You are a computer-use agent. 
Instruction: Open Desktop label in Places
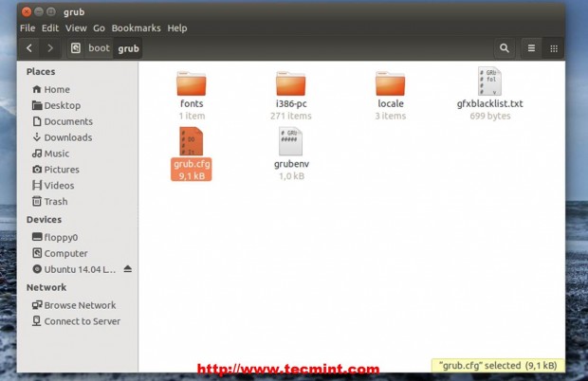(63, 105)
